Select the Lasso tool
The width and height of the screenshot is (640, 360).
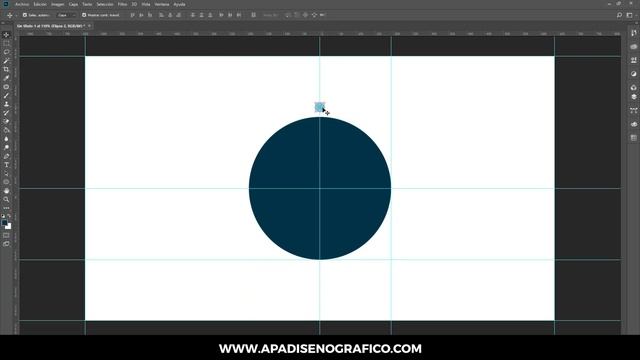pyautogui.click(x=6, y=52)
